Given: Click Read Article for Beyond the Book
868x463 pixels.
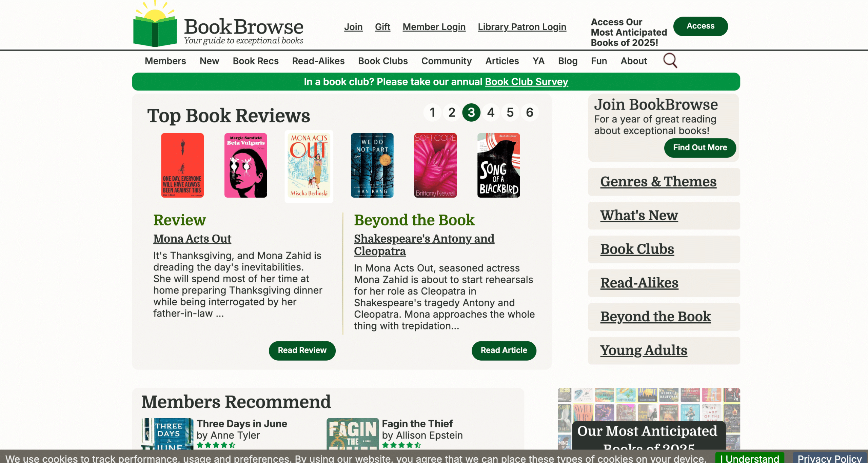Looking at the screenshot, I should [504, 350].
